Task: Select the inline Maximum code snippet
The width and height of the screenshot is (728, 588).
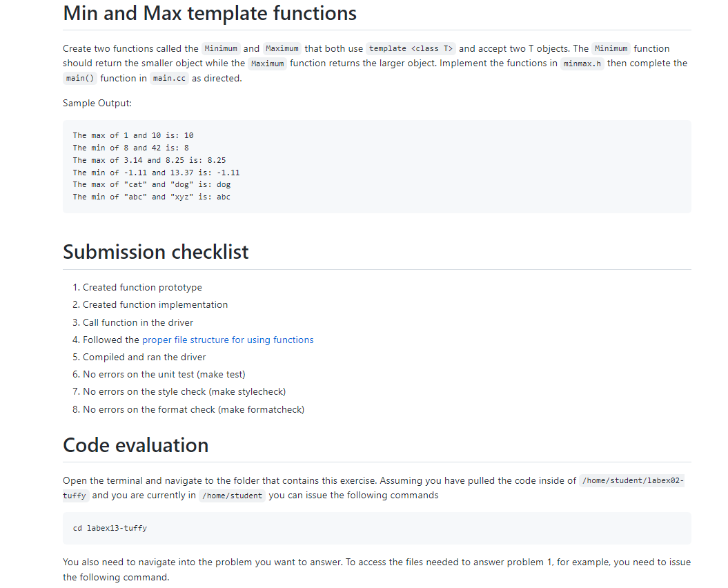Action: point(282,48)
